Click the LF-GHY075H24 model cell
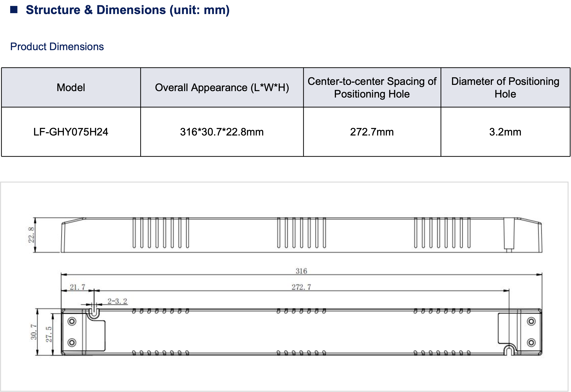The width and height of the screenshot is (571, 392). (x=71, y=132)
